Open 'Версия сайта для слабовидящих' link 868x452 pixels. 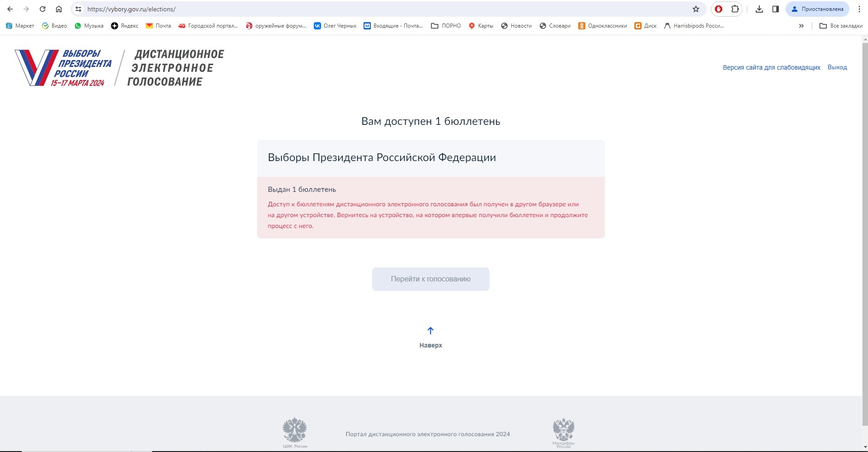pos(771,67)
